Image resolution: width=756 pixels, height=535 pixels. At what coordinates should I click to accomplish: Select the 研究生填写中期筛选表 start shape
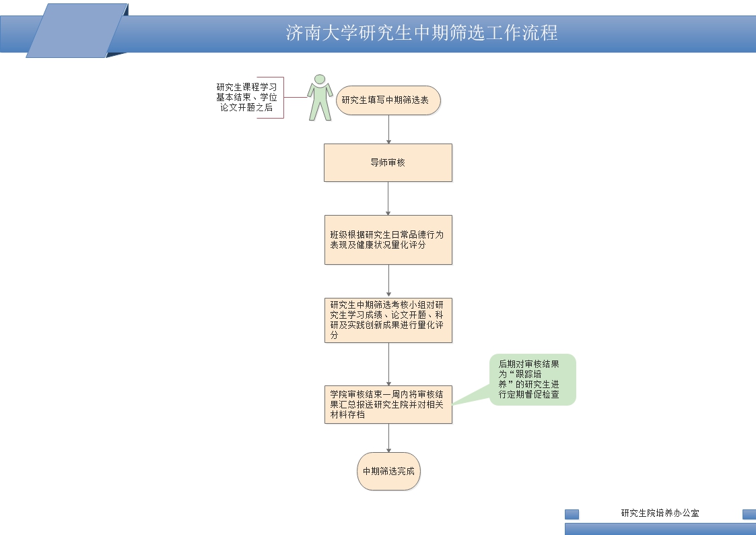click(x=388, y=100)
